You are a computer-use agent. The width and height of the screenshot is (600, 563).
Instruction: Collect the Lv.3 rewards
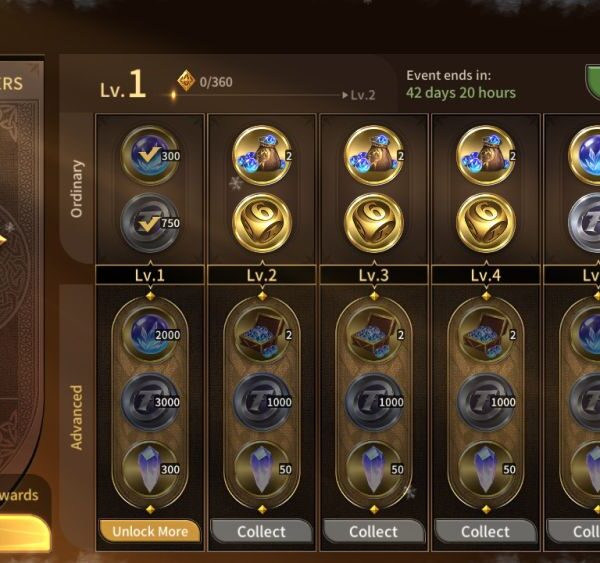click(x=373, y=531)
